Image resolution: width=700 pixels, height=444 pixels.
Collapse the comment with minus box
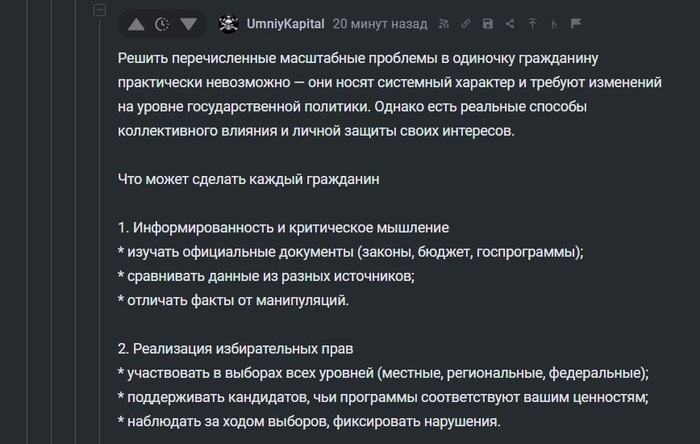[x=99, y=11]
